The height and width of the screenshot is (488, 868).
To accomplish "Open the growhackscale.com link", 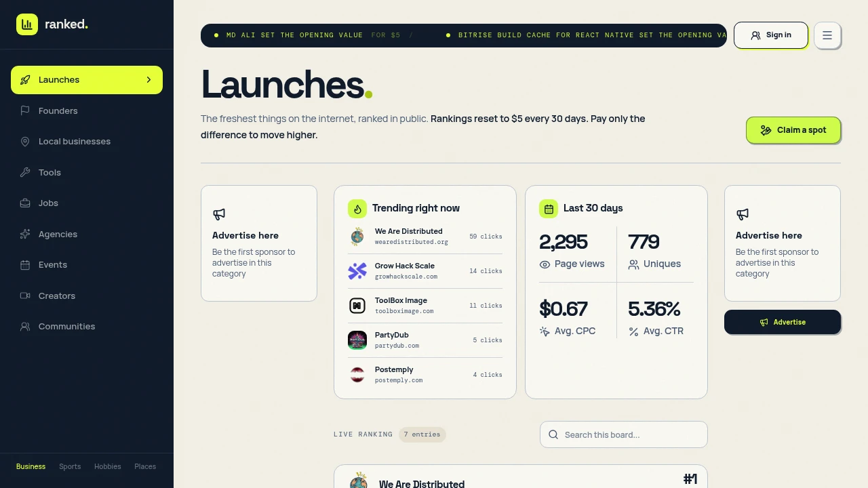I will [406, 277].
